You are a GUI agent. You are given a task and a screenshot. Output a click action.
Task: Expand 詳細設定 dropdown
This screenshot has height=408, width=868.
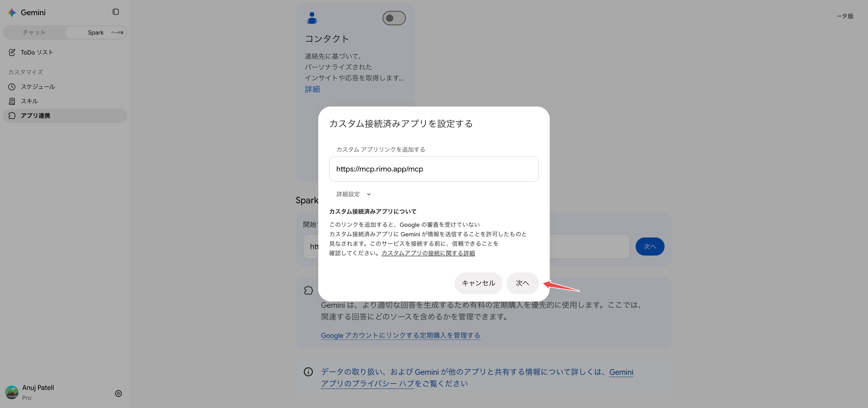tap(354, 194)
